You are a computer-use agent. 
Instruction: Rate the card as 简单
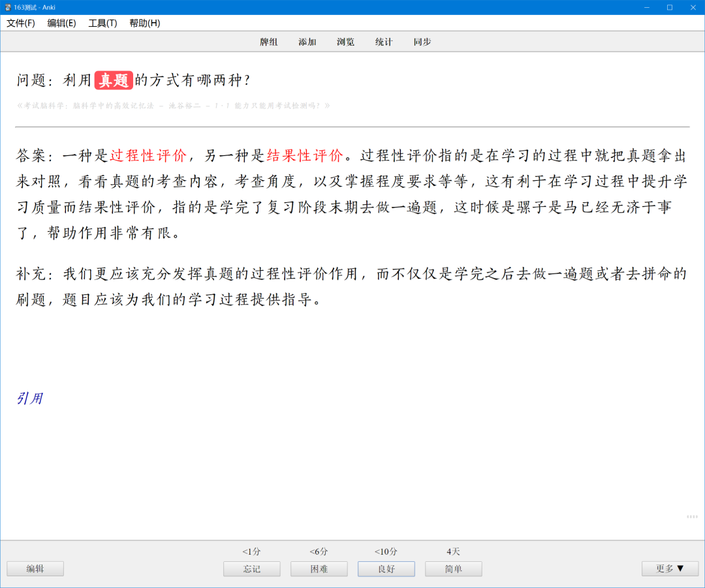(453, 568)
